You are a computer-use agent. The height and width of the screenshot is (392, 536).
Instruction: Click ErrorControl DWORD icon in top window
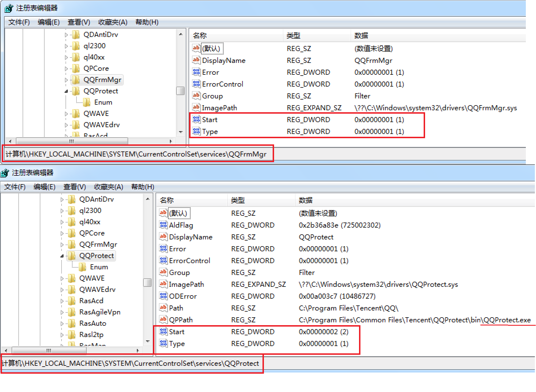196,84
